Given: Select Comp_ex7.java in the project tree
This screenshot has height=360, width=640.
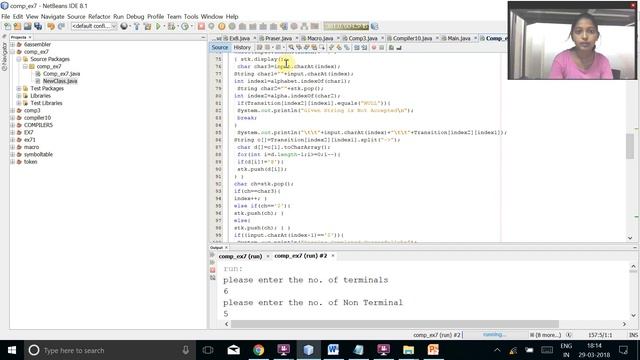Looking at the screenshot, I should pyautogui.click(x=61, y=74).
